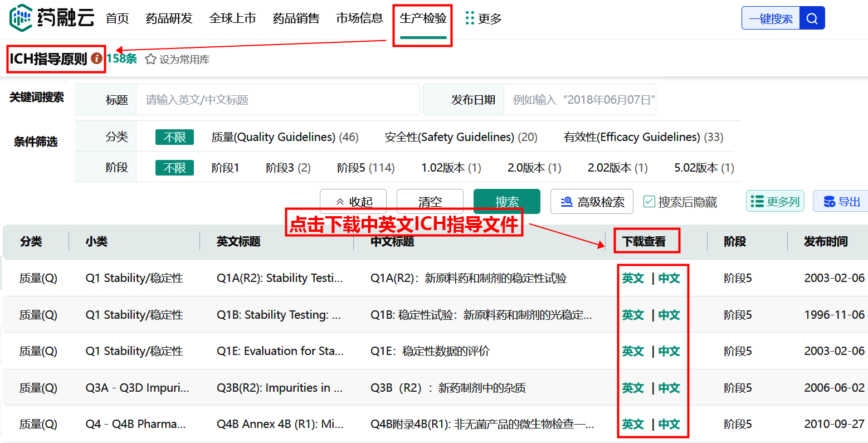
Task: Click the 分类 column header
Action: (x=31, y=241)
